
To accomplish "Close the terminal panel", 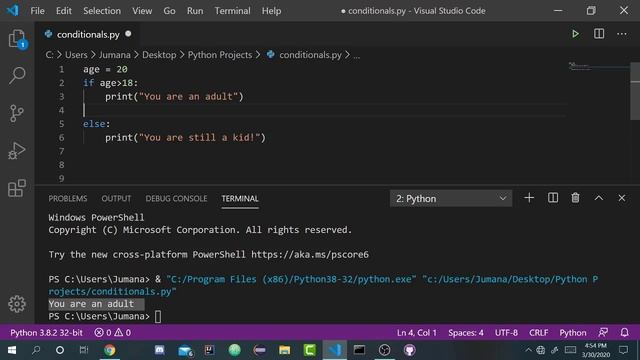I will pyautogui.click(x=622, y=198).
